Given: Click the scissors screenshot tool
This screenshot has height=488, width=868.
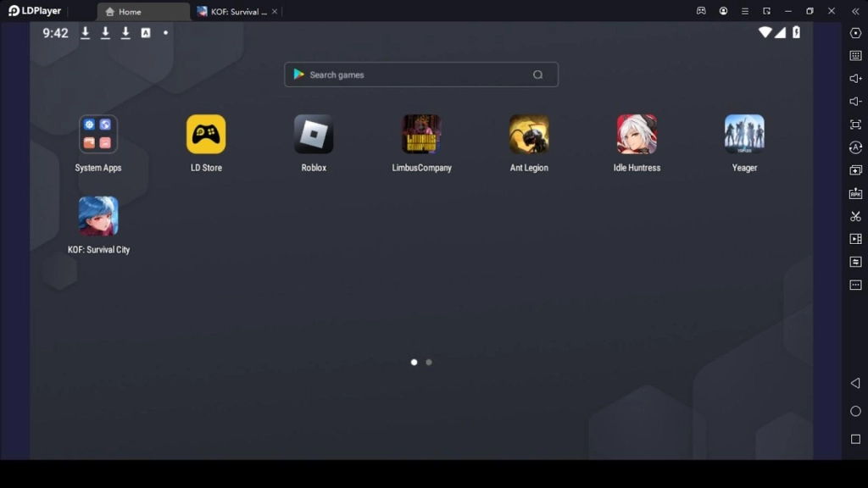Looking at the screenshot, I should pos(855,216).
